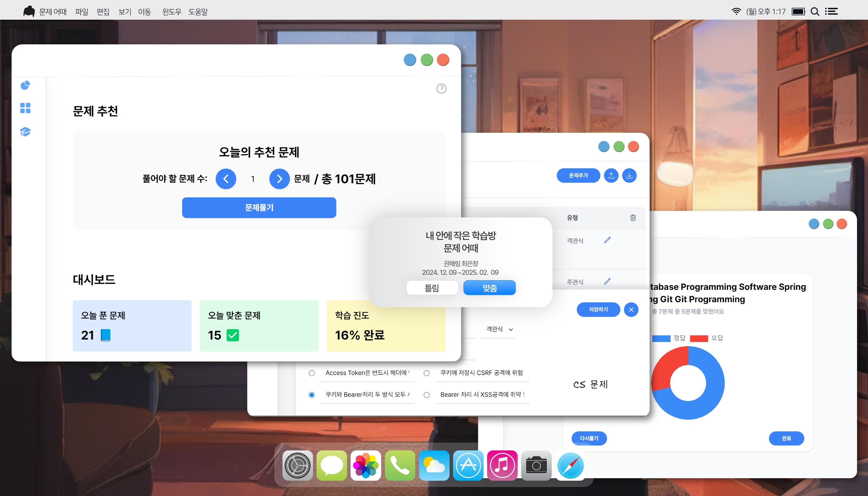Open the graduation cap study sidebar icon

point(25,131)
